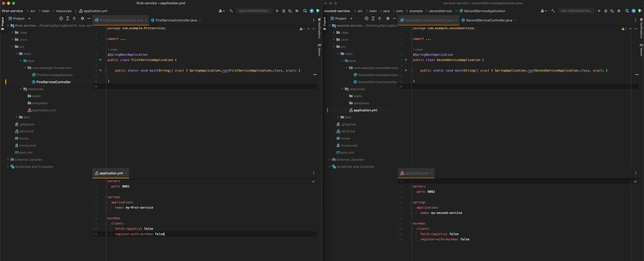Collapse the src folder in first-service tree
Image resolution: width=644 pixels, height=261 pixels.
(12, 47)
